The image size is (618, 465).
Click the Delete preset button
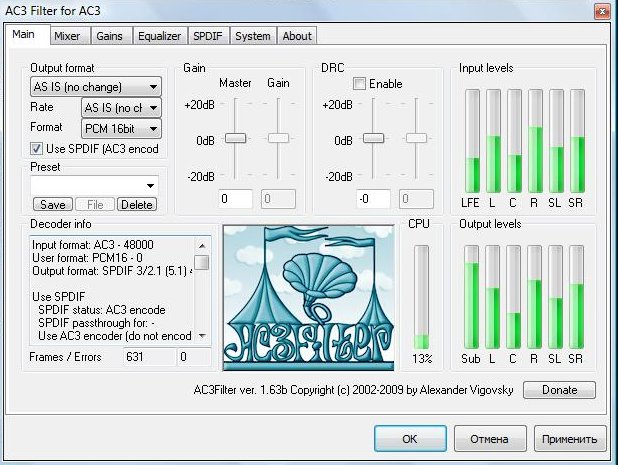137,205
